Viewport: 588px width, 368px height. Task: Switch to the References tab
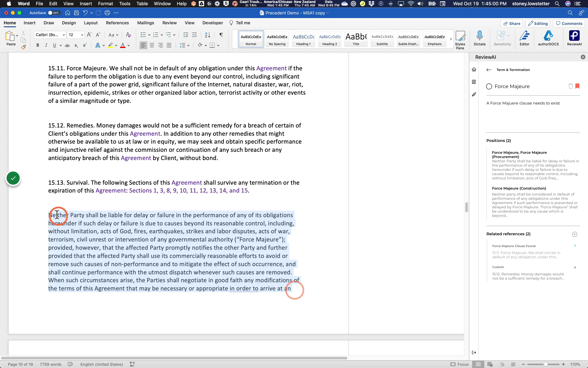click(x=117, y=23)
